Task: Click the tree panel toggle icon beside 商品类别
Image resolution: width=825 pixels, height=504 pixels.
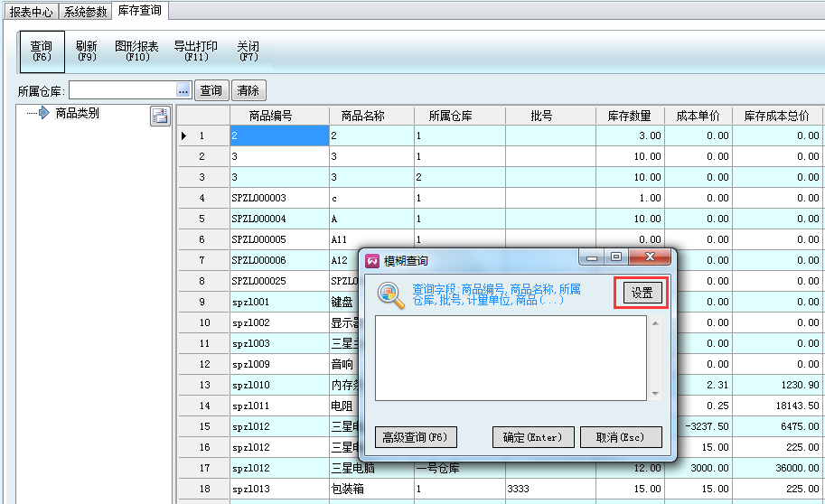Action: (x=159, y=115)
